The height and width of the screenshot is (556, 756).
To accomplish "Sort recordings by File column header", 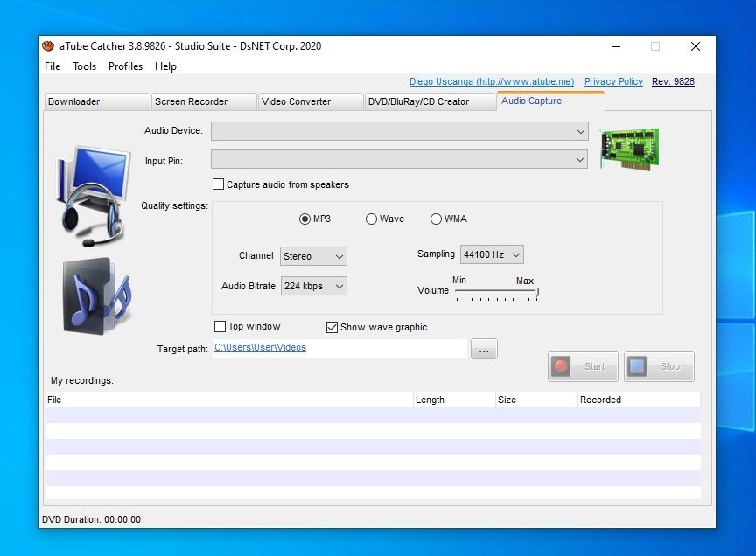I will pyautogui.click(x=229, y=400).
